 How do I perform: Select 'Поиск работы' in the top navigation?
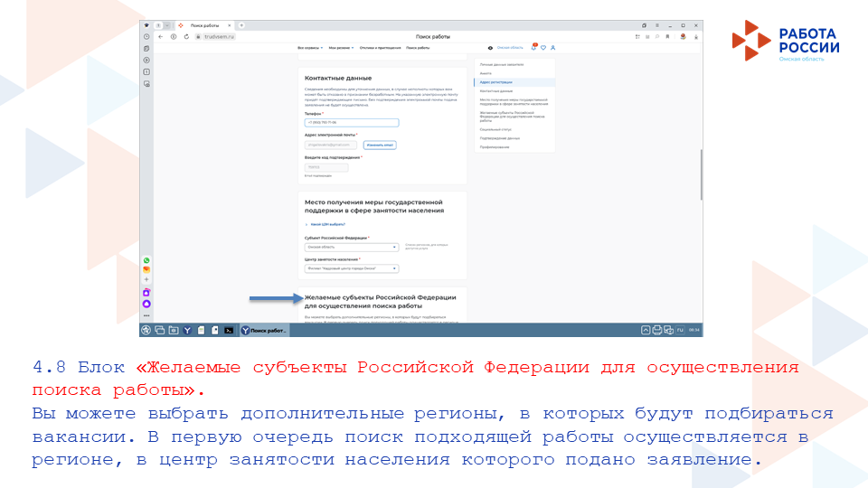(417, 47)
